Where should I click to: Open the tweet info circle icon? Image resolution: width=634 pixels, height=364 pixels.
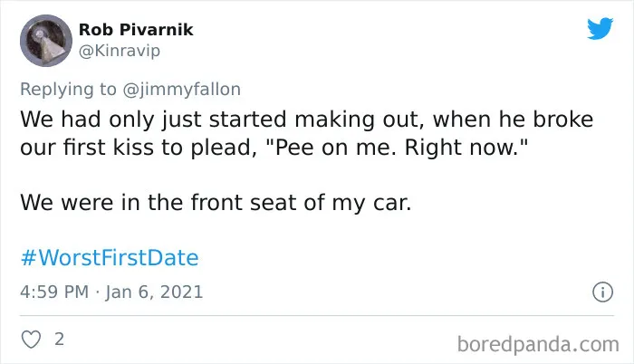[599, 292]
